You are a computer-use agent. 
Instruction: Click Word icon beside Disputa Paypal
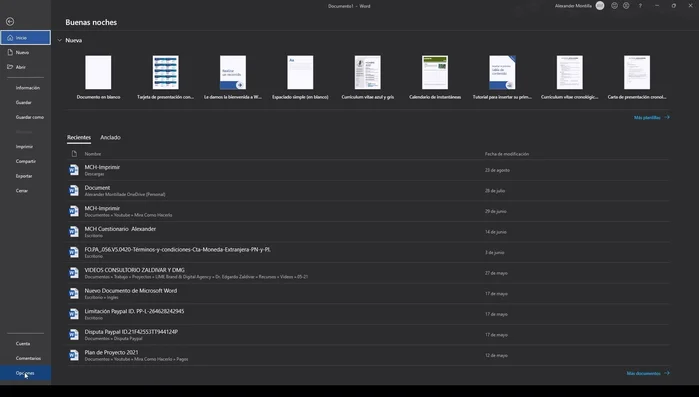click(74, 335)
